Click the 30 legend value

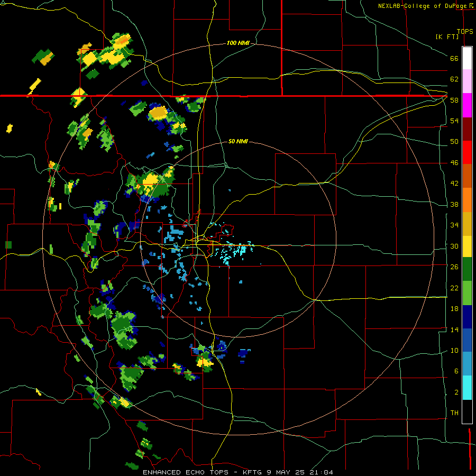pyautogui.click(x=454, y=246)
